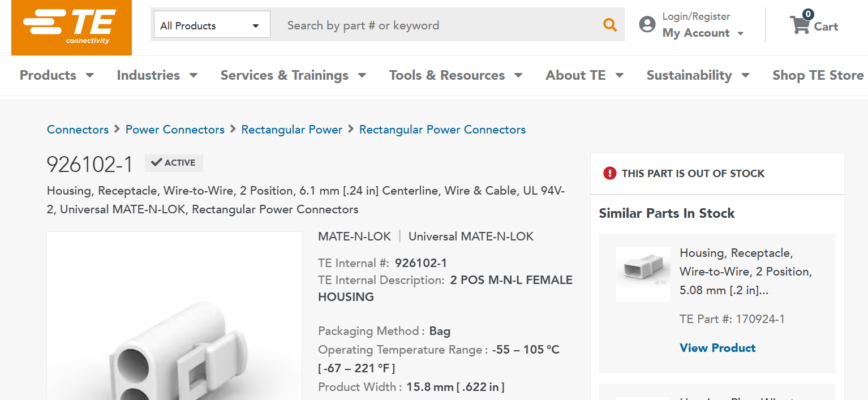Image resolution: width=868 pixels, height=400 pixels.
Task: Go to Shop TE Store
Action: point(818,75)
